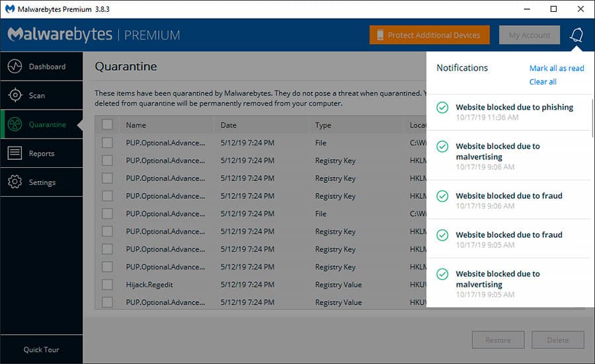Click Clear all notifications link
Image resolution: width=595 pixels, height=364 pixels.
(543, 82)
